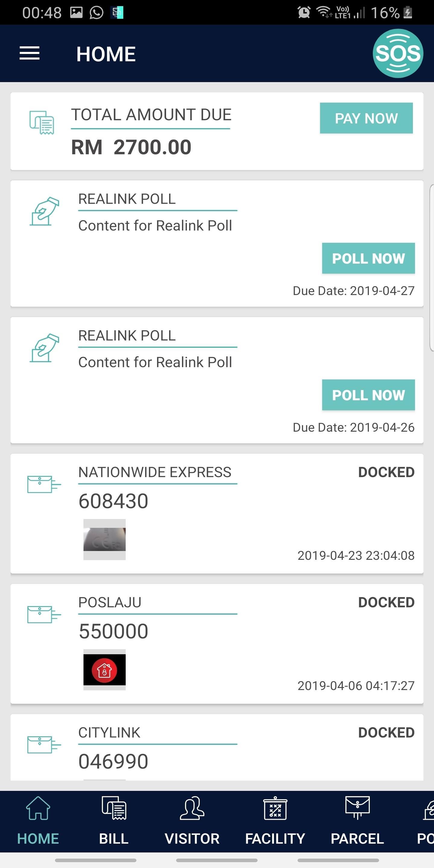View the Poslaju parcel photo thumbnail
Image resolution: width=434 pixels, height=868 pixels.
105,669
